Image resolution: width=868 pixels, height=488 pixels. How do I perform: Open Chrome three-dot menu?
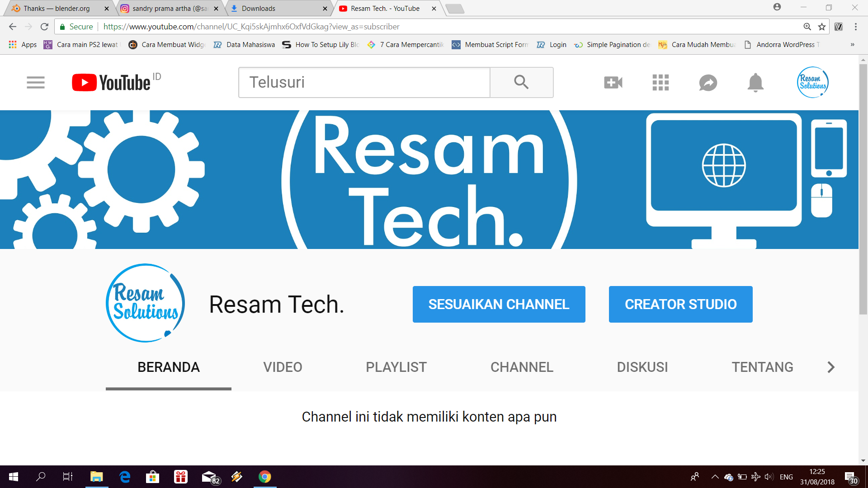pyautogui.click(x=856, y=27)
